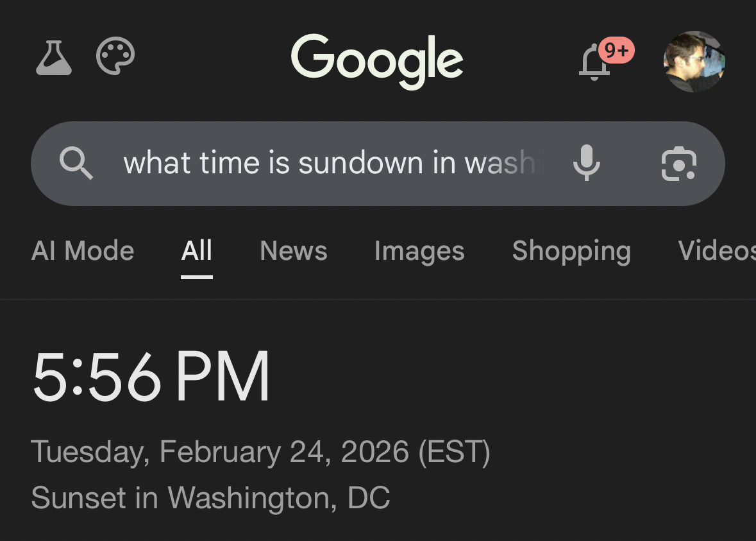Open the Images tab
This screenshot has width=756, height=541.
coord(419,251)
